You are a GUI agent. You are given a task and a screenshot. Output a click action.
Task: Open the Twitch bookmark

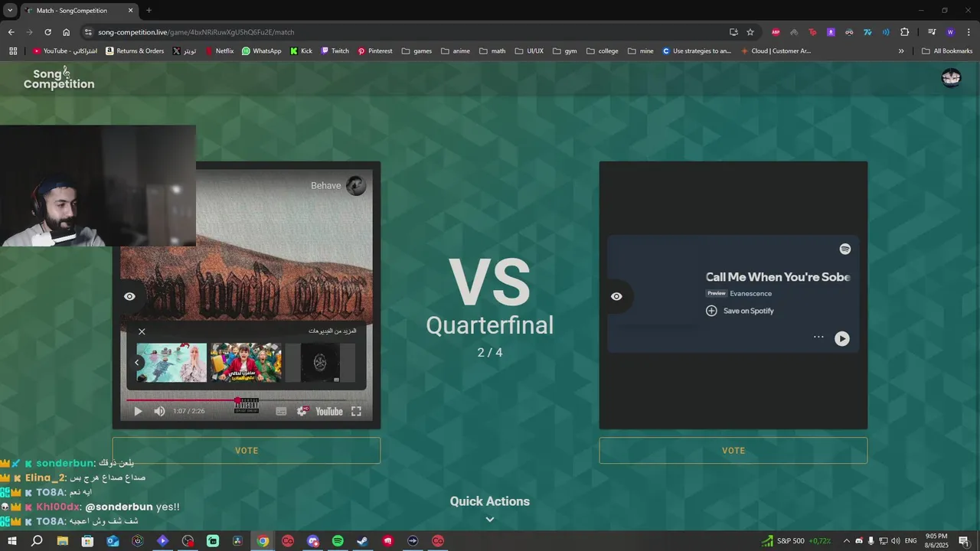pyautogui.click(x=335, y=51)
